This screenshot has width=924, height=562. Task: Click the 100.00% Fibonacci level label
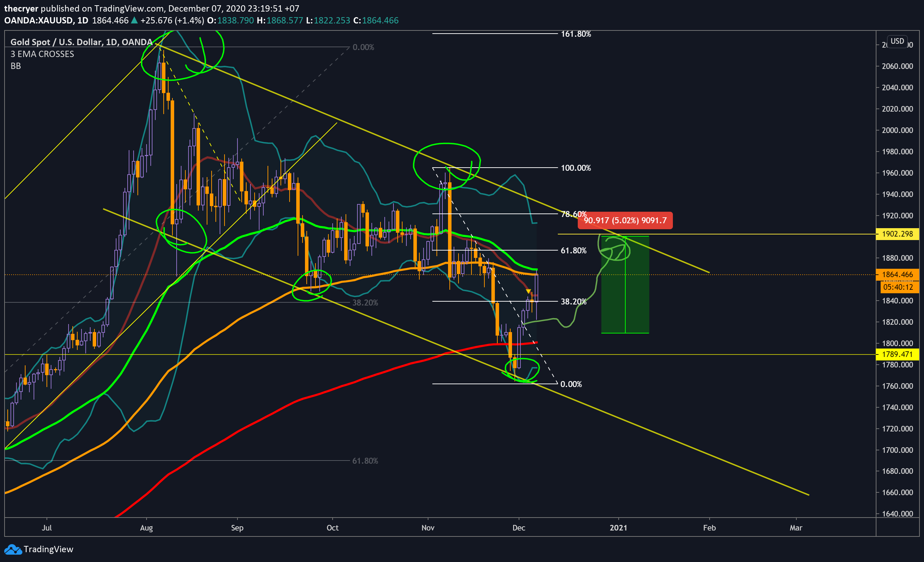[576, 168]
